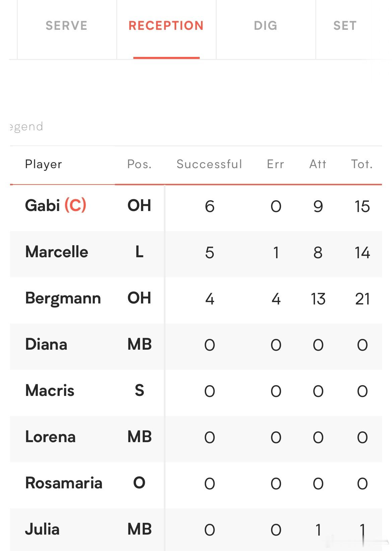The width and height of the screenshot is (392, 551).
Task: Select Lorena's row name
Action: tap(50, 437)
